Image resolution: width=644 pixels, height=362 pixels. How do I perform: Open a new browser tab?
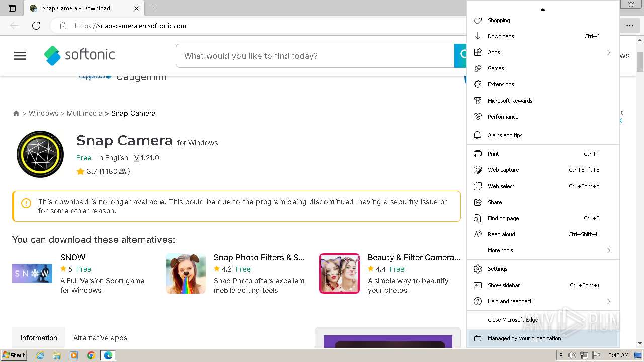click(x=153, y=8)
